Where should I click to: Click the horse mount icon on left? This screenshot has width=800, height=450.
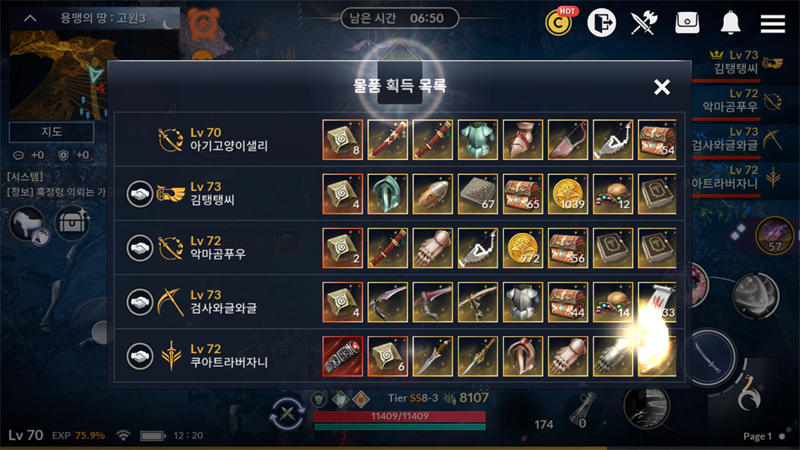click(x=29, y=224)
